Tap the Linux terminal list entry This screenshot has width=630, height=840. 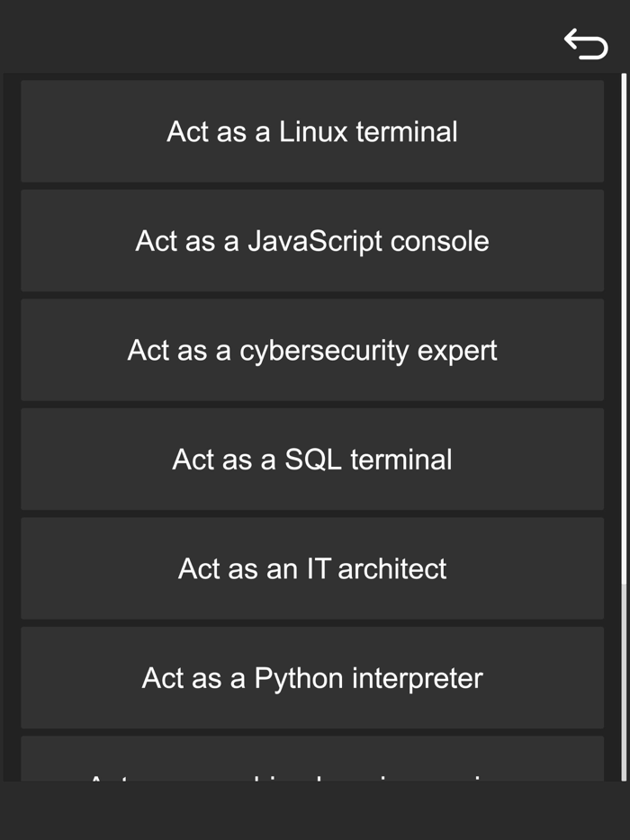pyautogui.click(x=312, y=131)
